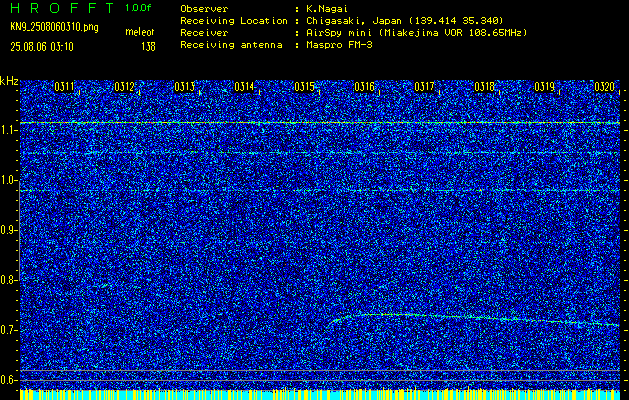
Task: Click the Chigasaki, Japan receiving location value
Action: click(x=404, y=21)
